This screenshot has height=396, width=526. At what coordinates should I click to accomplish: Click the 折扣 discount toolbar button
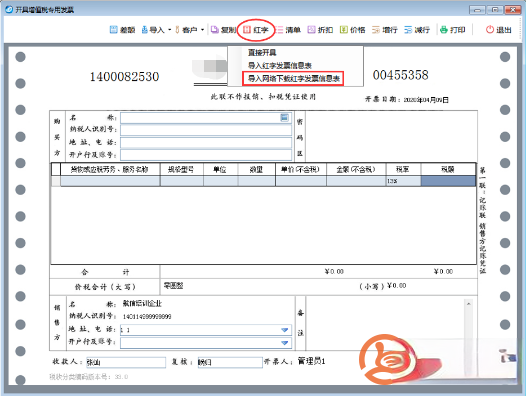[320, 30]
